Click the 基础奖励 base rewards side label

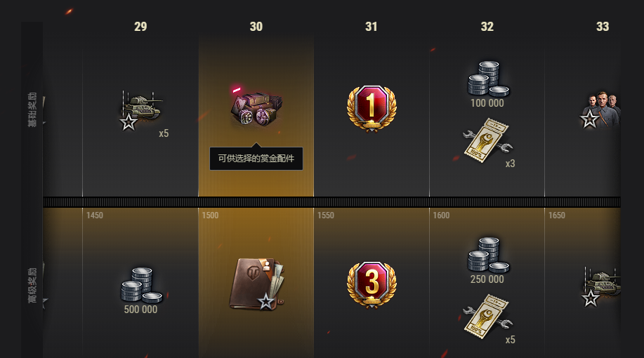point(32,110)
